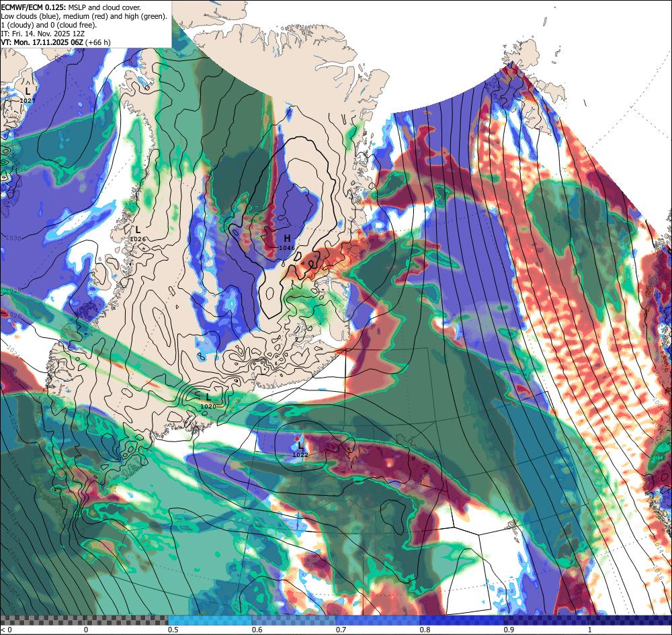The height and width of the screenshot is (635, 672).
Task: Click the '0.5' label on the legend scale
Action: click(173, 630)
